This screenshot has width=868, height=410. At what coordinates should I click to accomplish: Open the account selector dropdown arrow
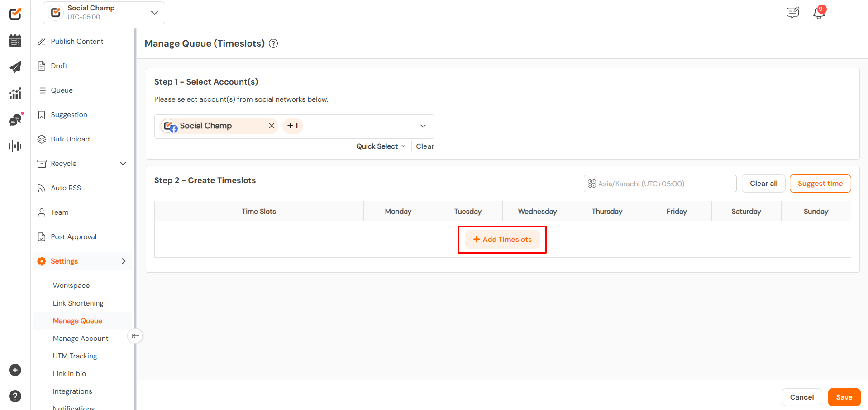[423, 126]
